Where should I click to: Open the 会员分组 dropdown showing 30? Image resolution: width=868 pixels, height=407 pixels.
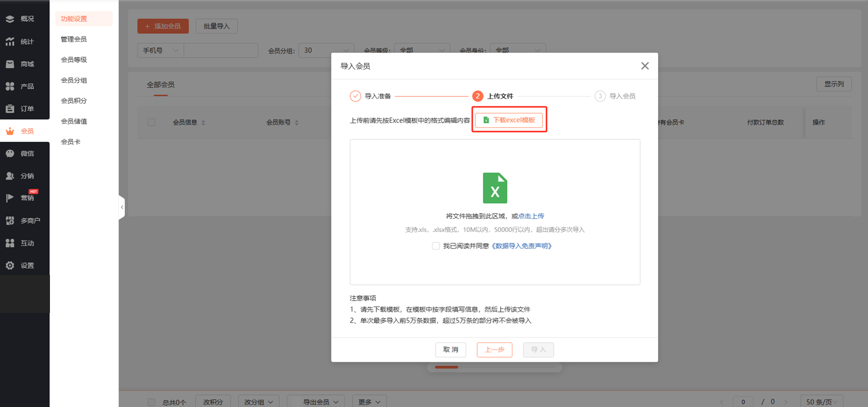click(326, 50)
